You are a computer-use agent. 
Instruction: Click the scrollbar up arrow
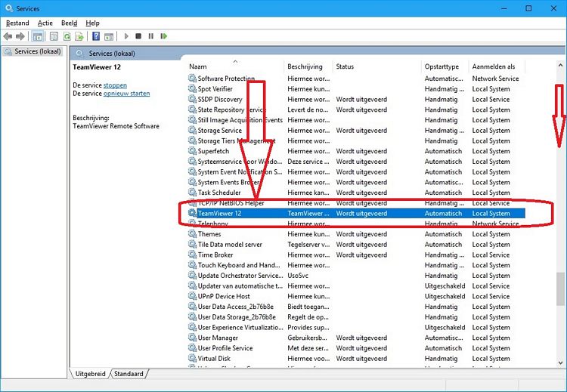coord(560,66)
